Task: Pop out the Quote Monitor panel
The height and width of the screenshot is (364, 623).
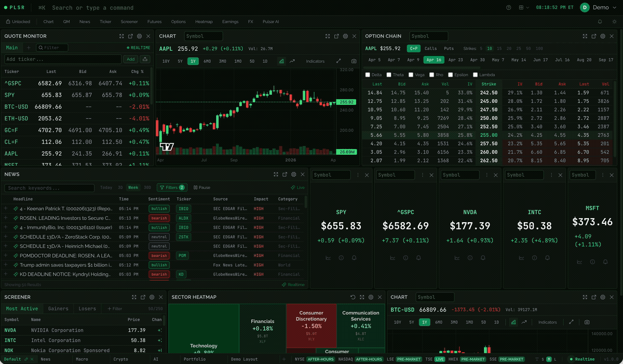Action: (x=130, y=36)
